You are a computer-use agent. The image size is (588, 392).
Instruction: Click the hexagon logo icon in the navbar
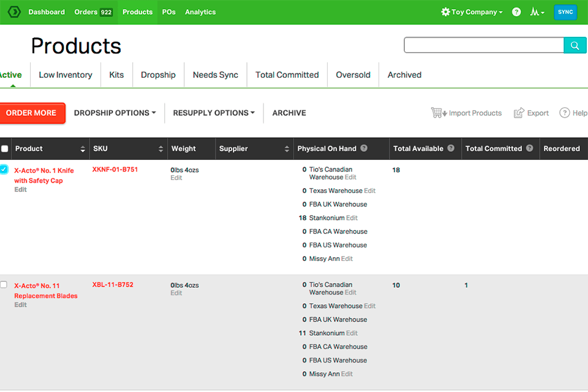coord(14,12)
